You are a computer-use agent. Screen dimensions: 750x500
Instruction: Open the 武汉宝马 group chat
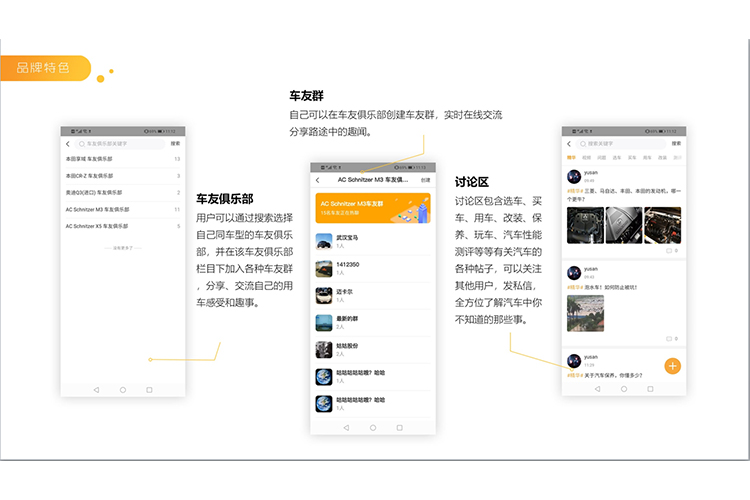(x=373, y=241)
